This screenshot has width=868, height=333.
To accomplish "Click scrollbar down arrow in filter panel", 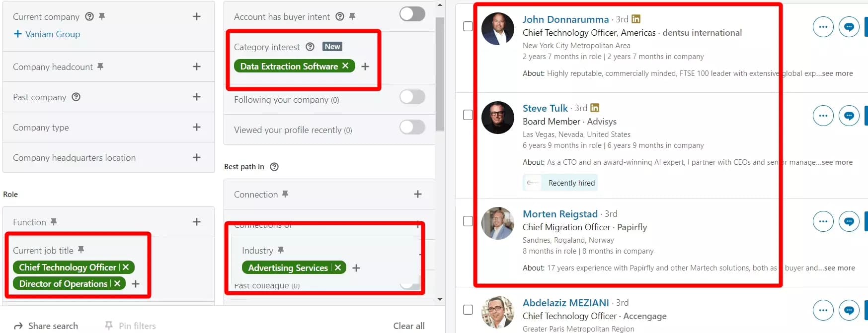I will click(x=440, y=300).
